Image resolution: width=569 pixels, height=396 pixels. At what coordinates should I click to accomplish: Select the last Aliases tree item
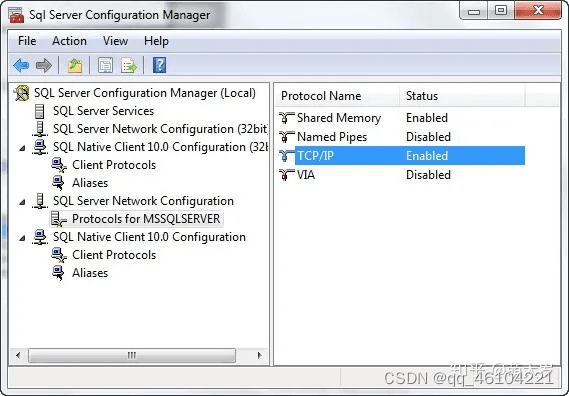(90, 273)
